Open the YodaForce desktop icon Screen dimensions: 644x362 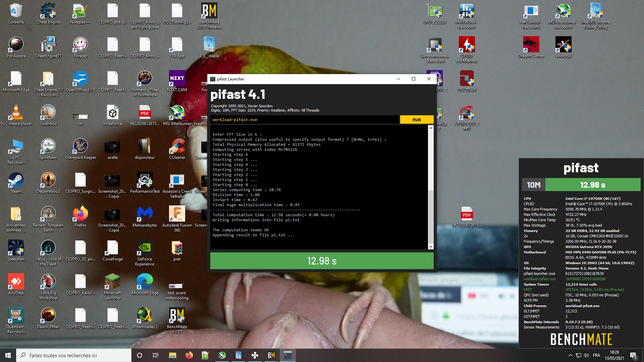[x=112, y=115]
